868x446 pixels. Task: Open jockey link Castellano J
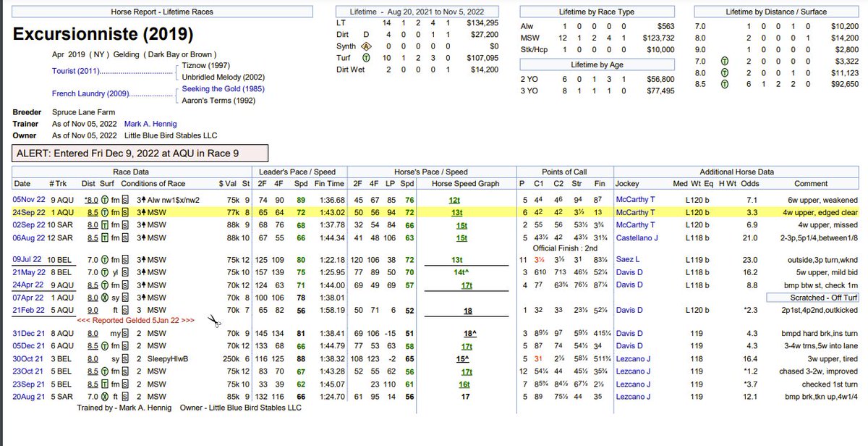point(636,239)
